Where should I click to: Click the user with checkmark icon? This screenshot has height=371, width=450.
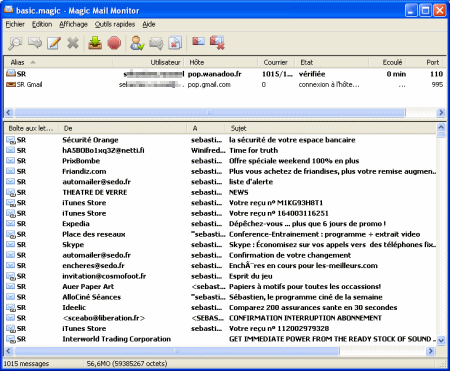[x=137, y=43]
